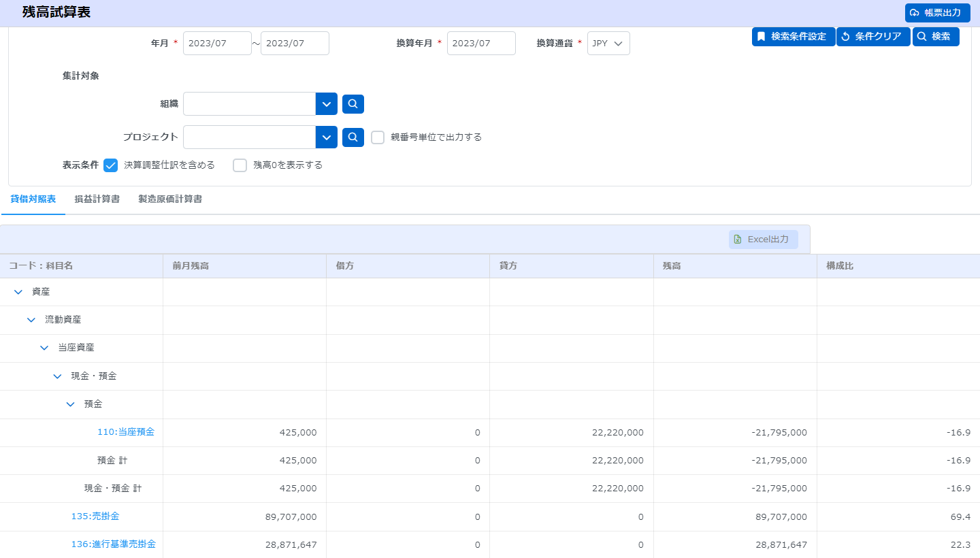Click the 残高試算表 page title

point(56,13)
